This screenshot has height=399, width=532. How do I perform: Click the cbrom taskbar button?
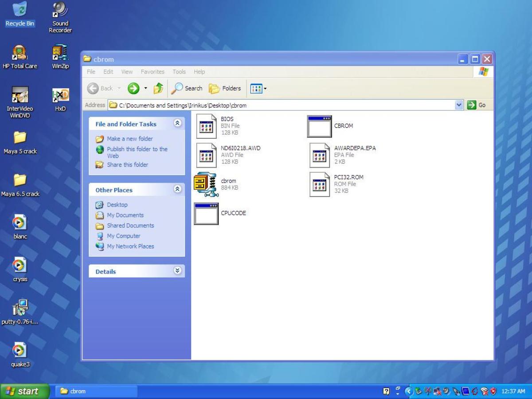coord(97,391)
